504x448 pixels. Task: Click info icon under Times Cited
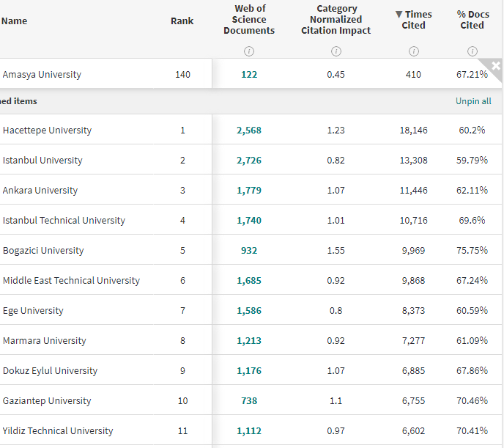[x=413, y=51]
